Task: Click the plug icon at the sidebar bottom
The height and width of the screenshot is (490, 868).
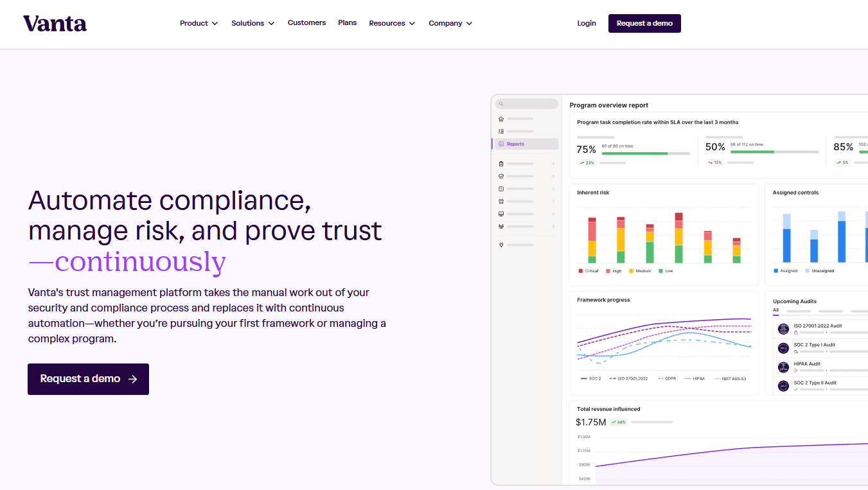Action: pos(500,245)
